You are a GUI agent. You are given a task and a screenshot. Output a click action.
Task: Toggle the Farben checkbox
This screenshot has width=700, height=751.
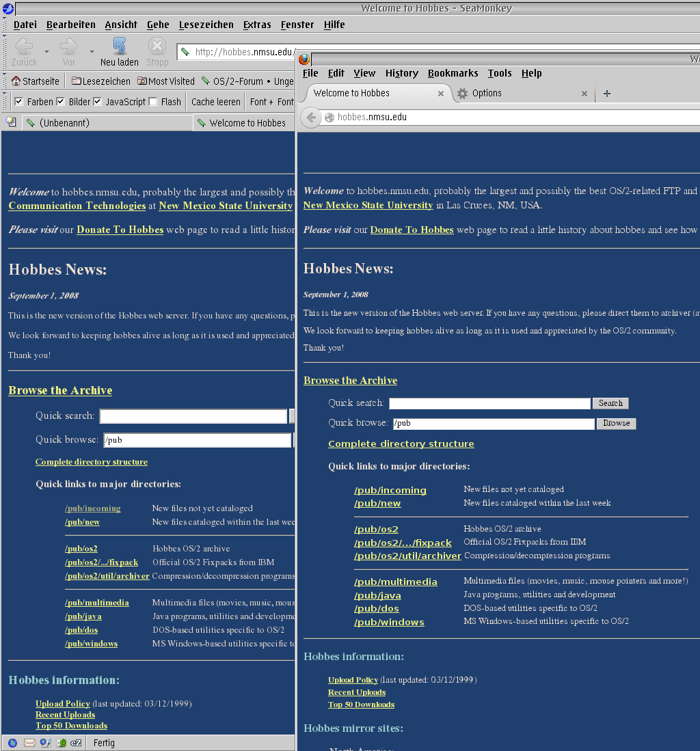18,102
